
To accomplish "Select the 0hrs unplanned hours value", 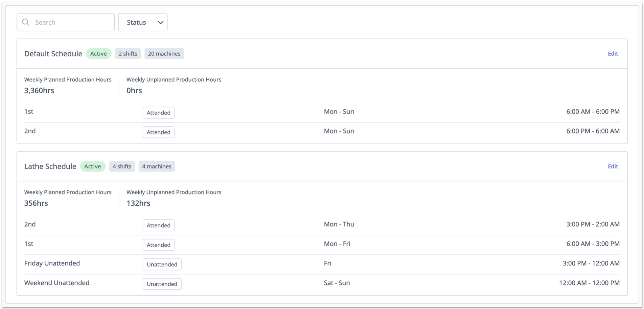I will tap(134, 91).
